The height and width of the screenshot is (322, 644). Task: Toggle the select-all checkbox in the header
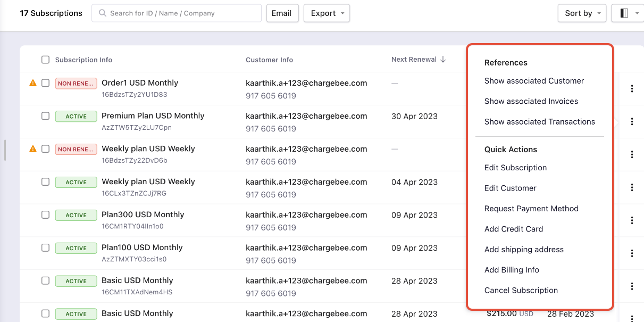click(46, 60)
